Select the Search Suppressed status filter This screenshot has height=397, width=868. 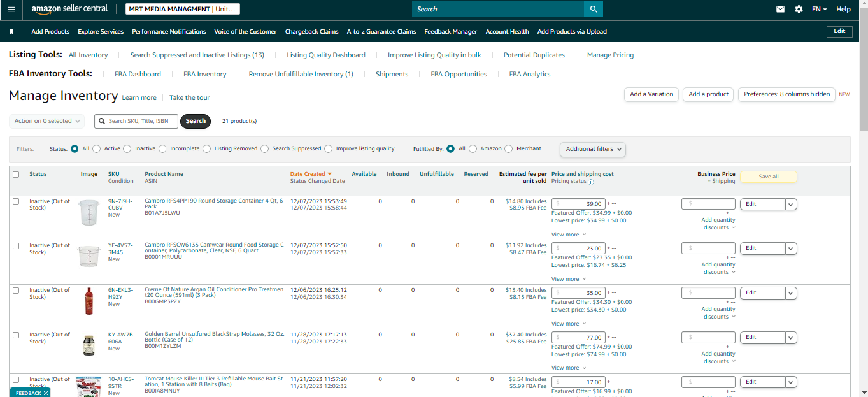pos(265,148)
